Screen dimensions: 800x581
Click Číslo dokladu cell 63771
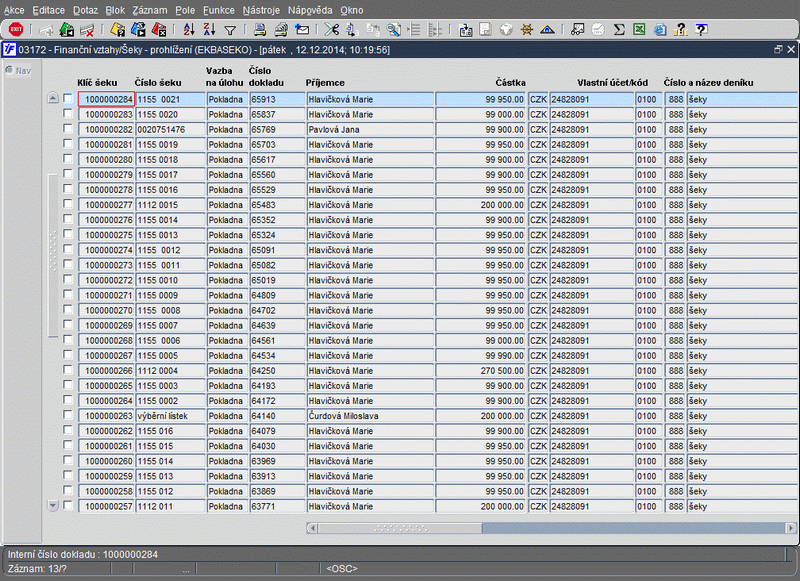click(x=276, y=507)
